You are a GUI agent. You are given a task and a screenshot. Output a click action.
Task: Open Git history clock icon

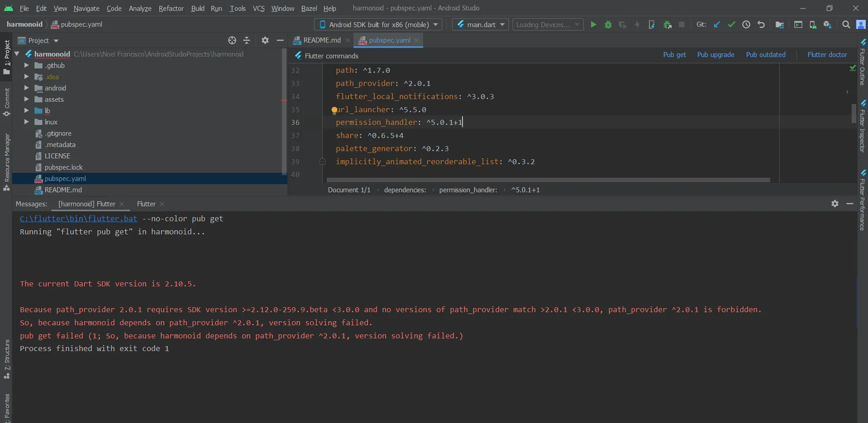click(746, 24)
